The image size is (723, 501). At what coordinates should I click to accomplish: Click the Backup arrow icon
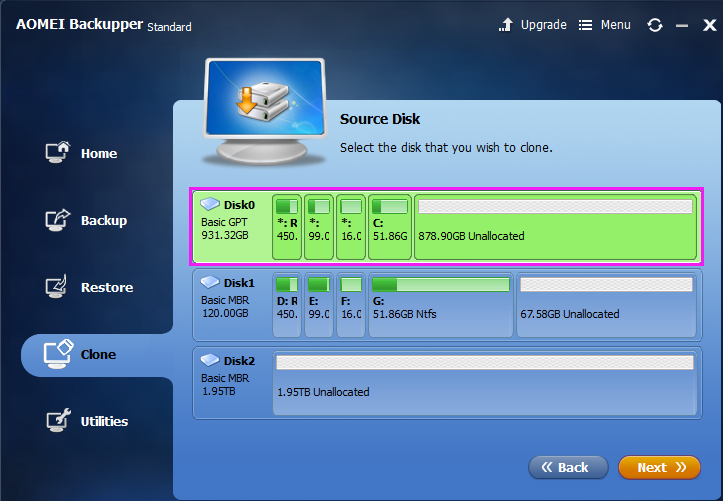coord(58,220)
